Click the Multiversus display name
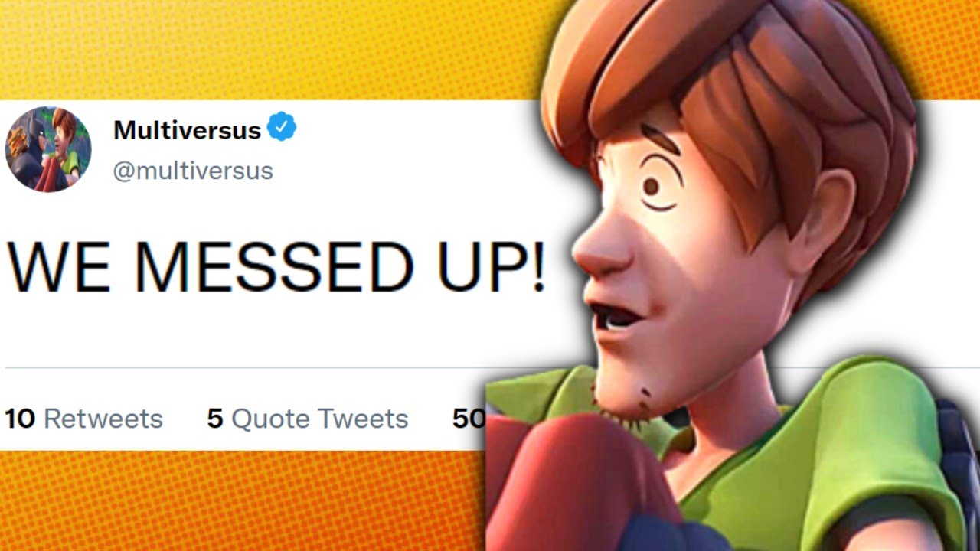The width and height of the screenshot is (980, 551). pos(187,130)
